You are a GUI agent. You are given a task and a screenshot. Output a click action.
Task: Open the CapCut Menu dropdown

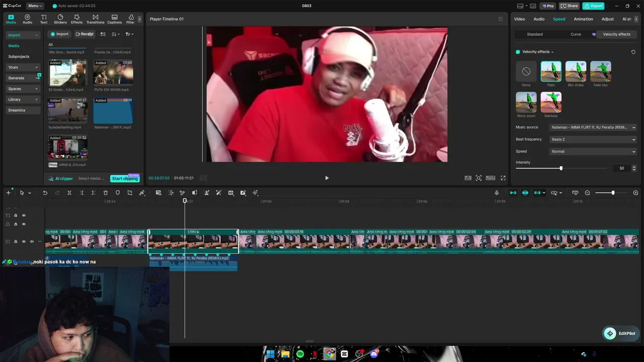35,6
